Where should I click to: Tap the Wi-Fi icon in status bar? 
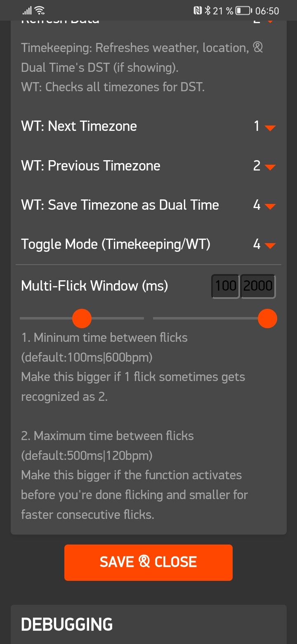click(x=40, y=10)
